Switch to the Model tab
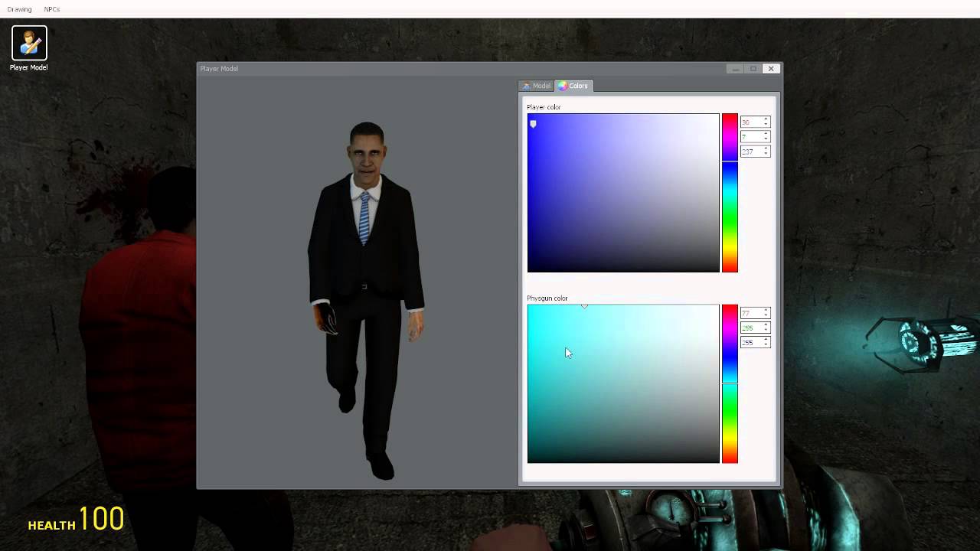This screenshot has width=980, height=551. click(537, 86)
